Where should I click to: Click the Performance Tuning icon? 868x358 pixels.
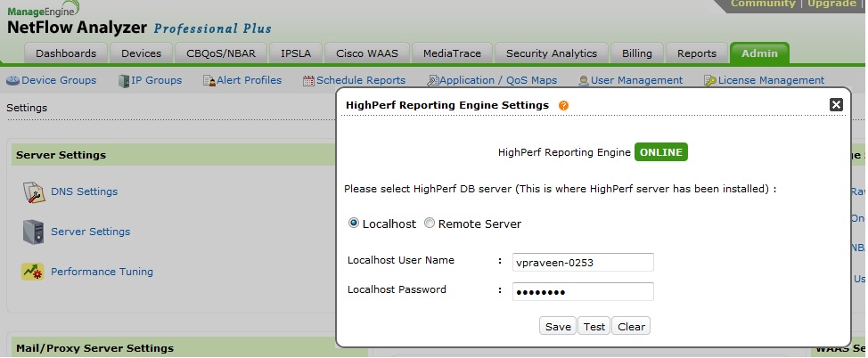pyautogui.click(x=33, y=272)
